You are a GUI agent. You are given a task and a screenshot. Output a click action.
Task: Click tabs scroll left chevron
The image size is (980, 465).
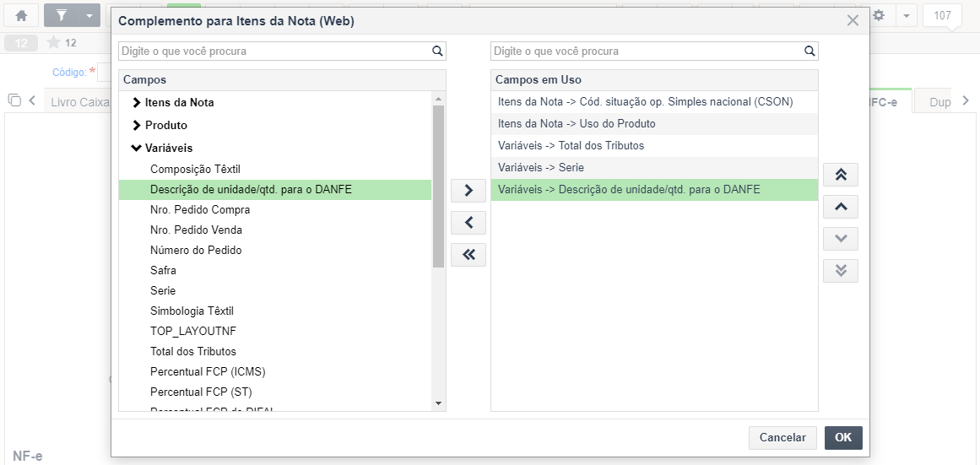click(x=32, y=100)
